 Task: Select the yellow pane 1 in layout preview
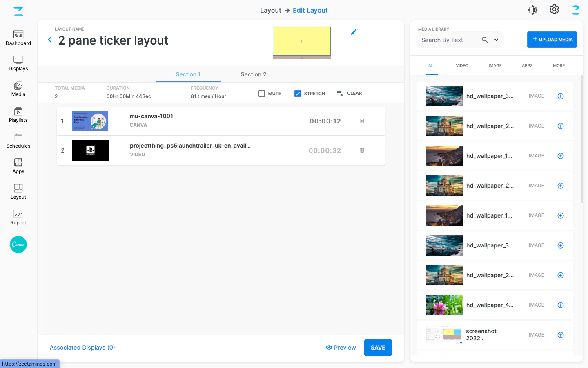pyautogui.click(x=301, y=41)
